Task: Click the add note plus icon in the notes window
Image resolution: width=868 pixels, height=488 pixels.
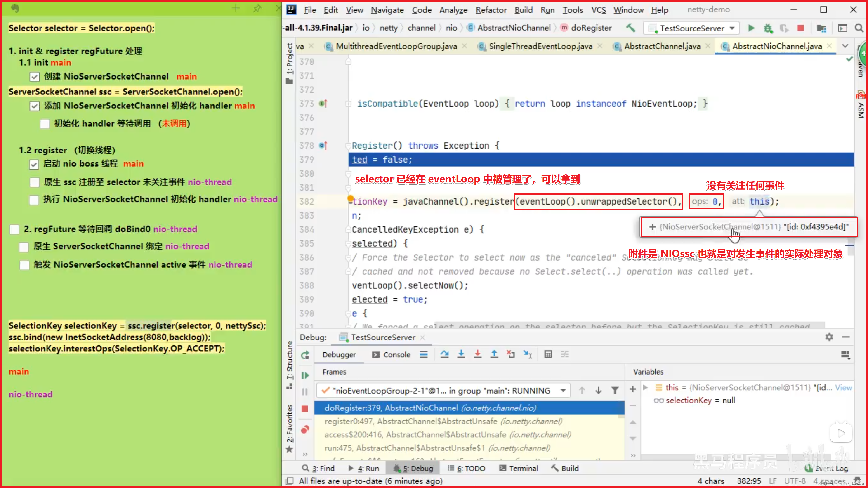Action: (236, 8)
